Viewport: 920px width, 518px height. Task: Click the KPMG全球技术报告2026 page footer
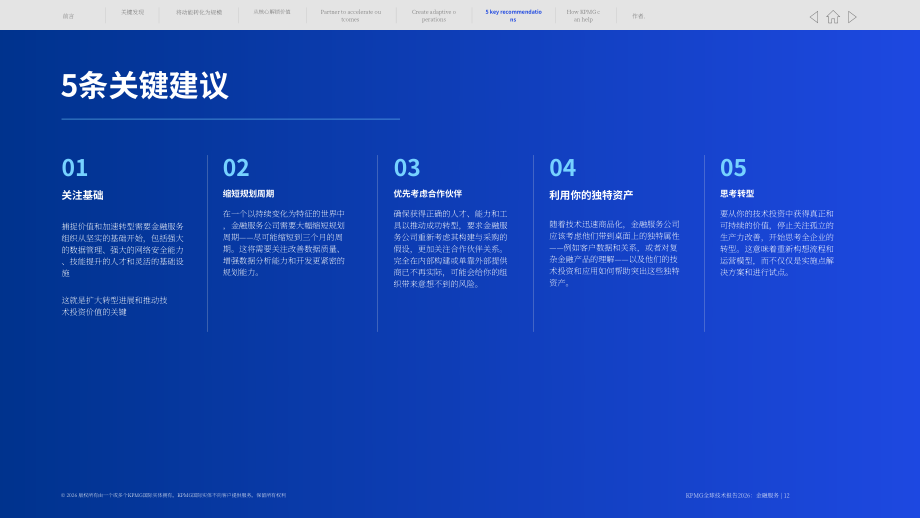pyautogui.click(x=738, y=496)
